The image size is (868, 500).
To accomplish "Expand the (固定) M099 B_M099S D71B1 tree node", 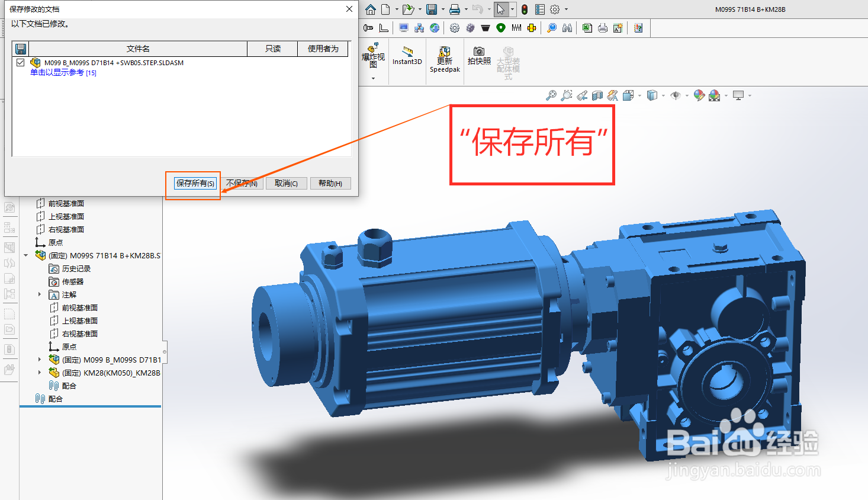I will 39,360.
